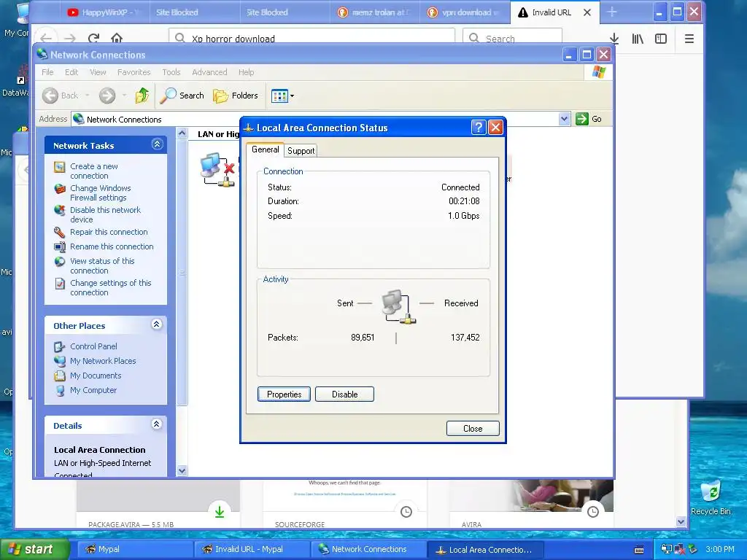Click the Control Panel icon in Other Places
The width and height of the screenshot is (747, 560).
click(x=60, y=346)
